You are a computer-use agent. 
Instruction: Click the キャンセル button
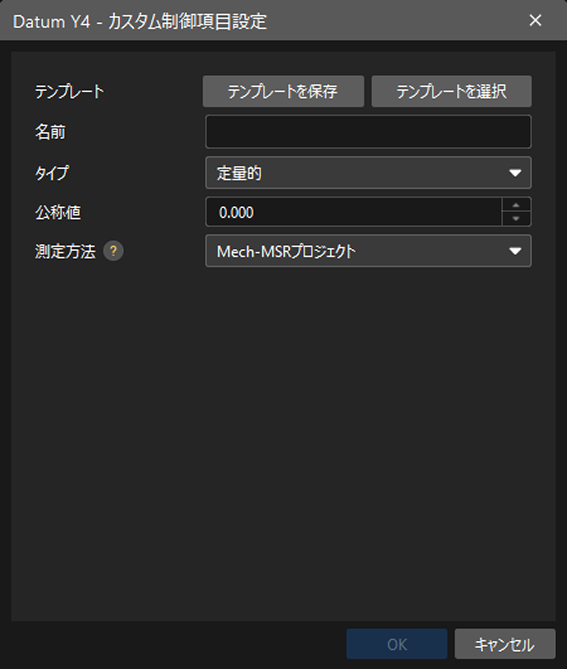pos(505,644)
